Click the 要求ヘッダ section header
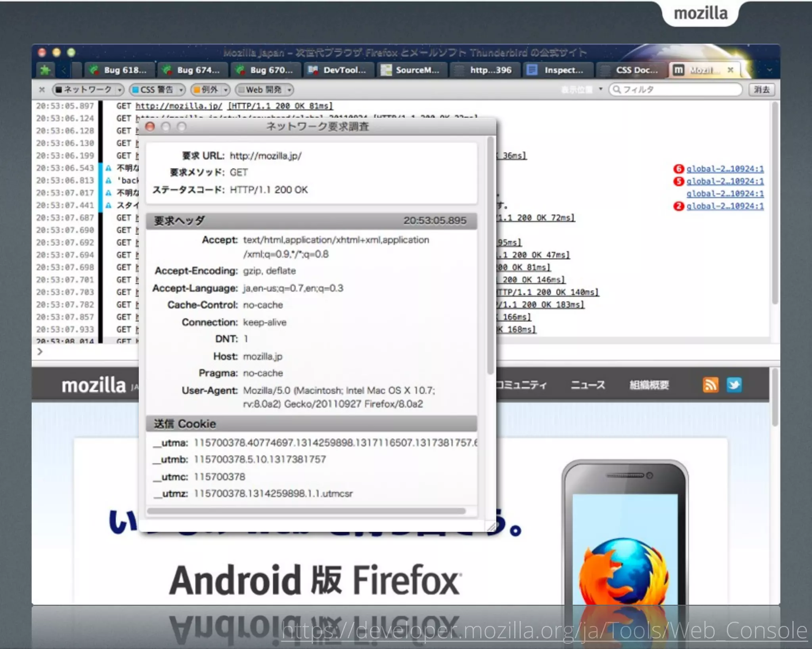 pos(312,221)
